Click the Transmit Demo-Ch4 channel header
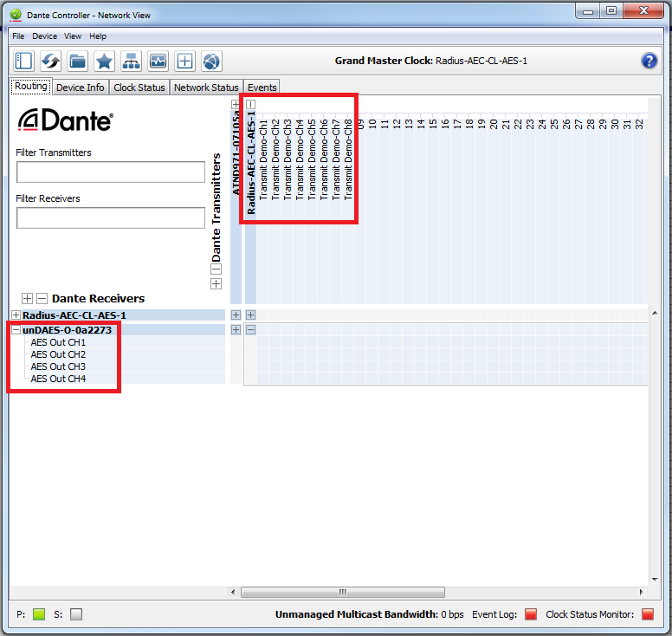 coord(300,159)
